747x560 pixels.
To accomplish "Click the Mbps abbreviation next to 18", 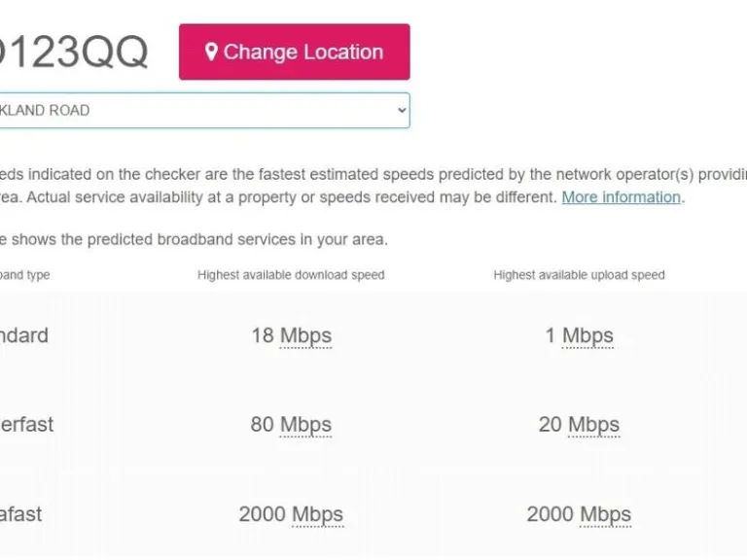I will [x=305, y=336].
